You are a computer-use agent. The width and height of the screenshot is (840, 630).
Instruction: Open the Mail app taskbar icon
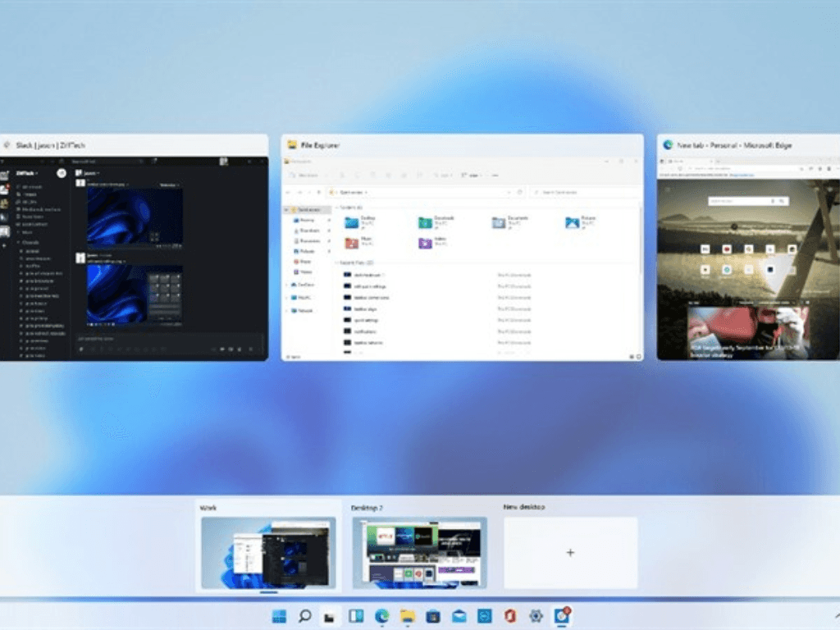(x=459, y=615)
